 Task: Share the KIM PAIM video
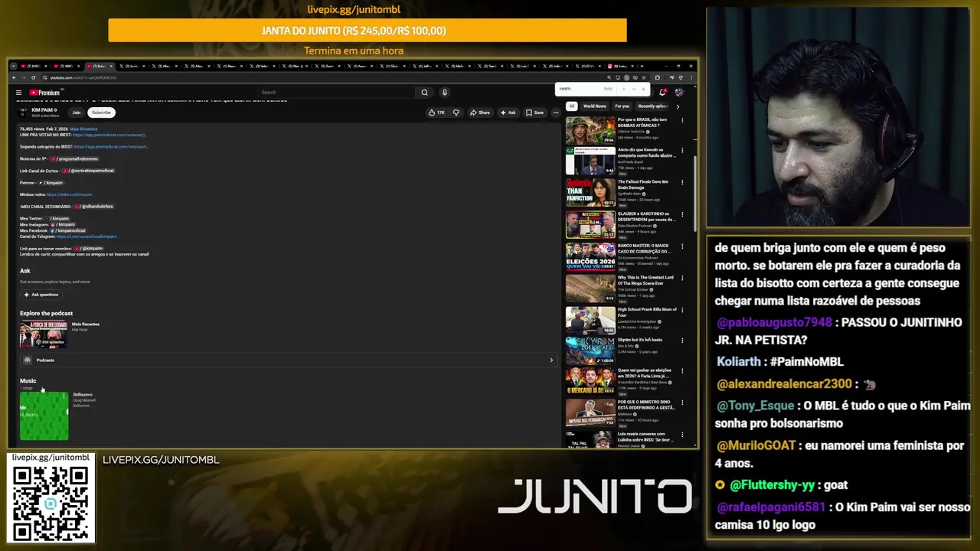480,112
